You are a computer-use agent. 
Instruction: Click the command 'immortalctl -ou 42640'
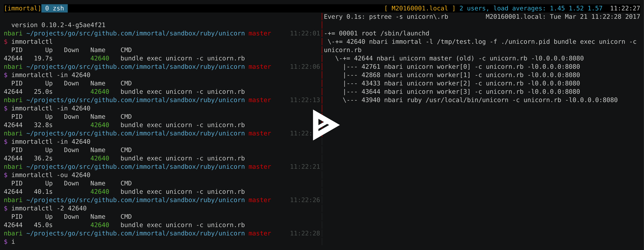(51, 175)
